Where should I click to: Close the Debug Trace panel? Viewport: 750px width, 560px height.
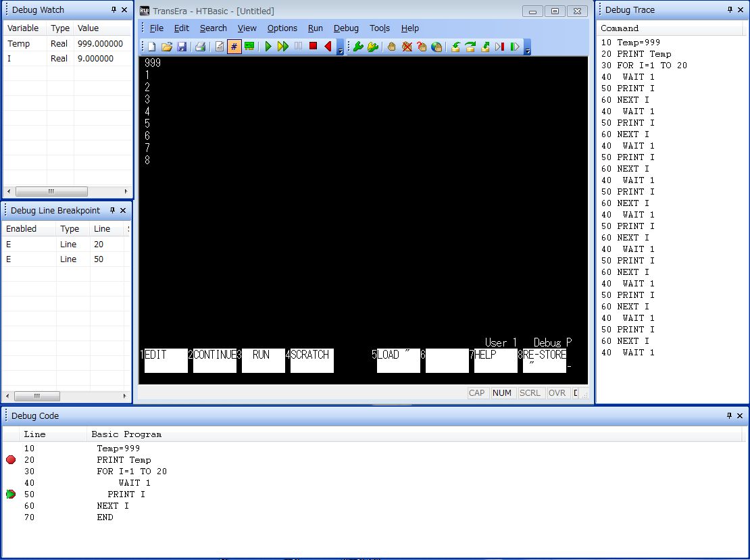(741, 9)
